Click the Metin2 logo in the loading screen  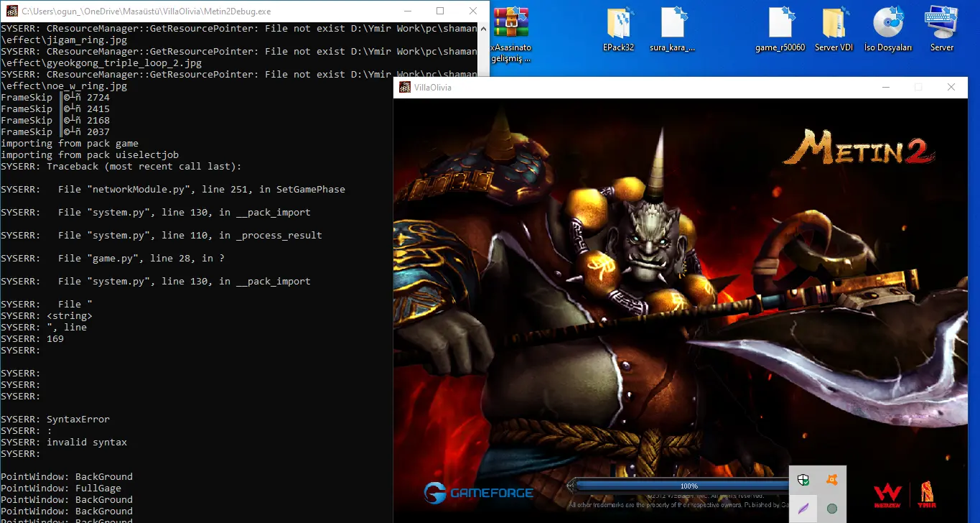coord(859,149)
